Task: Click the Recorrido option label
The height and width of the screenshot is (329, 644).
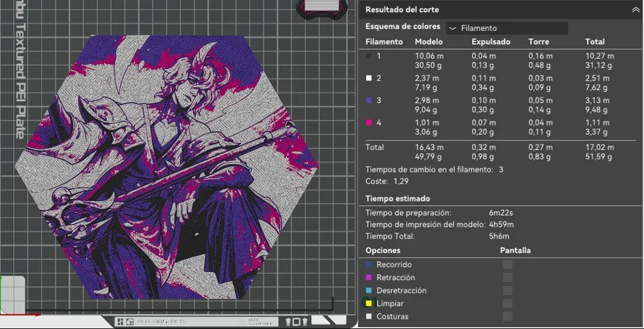Action: coord(394,265)
